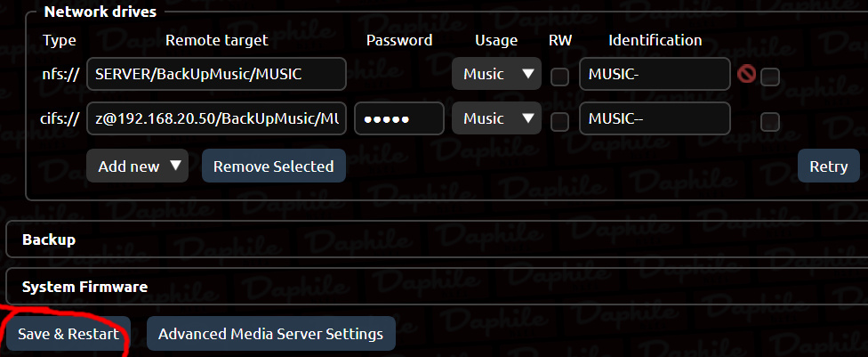The height and width of the screenshot is (357, 868).
Task: Open Usage dropdown for nfs drive
Action: tap(496, 75)
